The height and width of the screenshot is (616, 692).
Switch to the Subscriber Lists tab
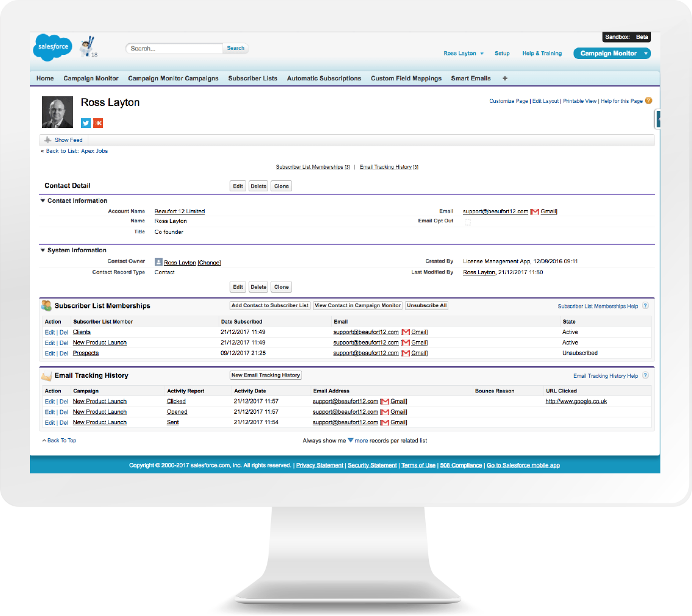[x=253, y=78]
